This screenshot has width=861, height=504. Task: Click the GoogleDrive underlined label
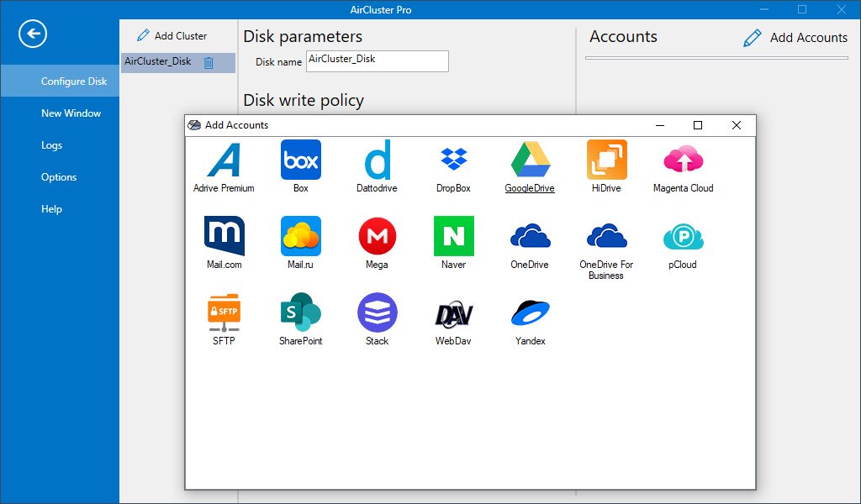click(x=530, y=188)
